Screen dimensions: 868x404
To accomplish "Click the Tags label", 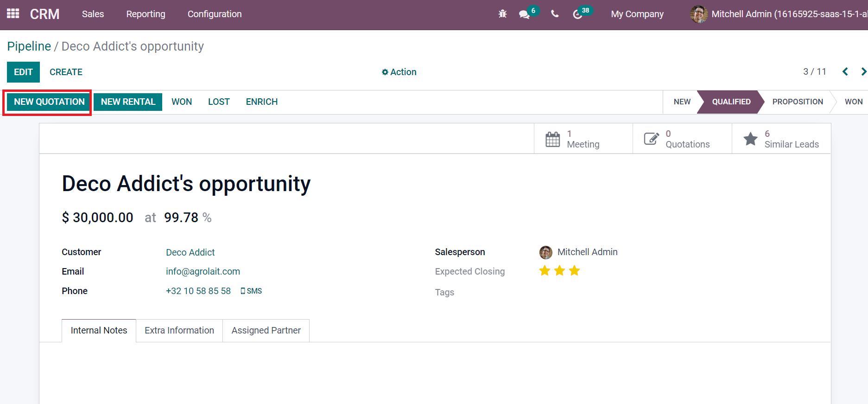I will (444, 292).
